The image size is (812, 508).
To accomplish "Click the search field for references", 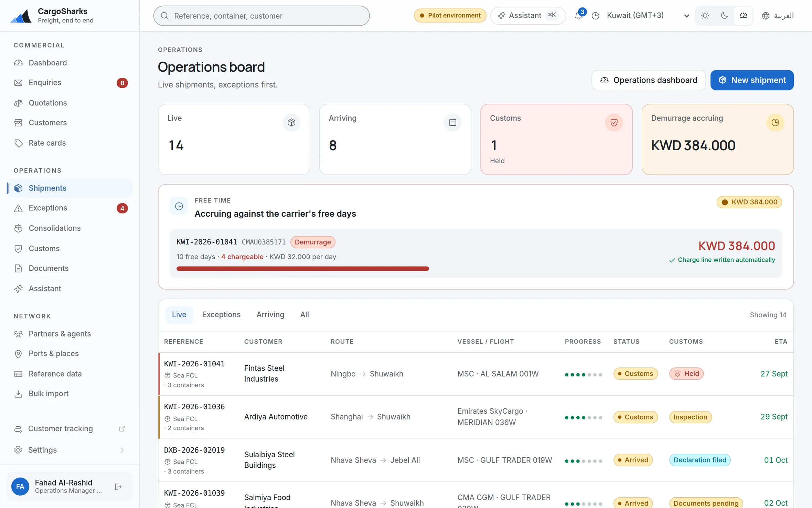I will 261,16.
